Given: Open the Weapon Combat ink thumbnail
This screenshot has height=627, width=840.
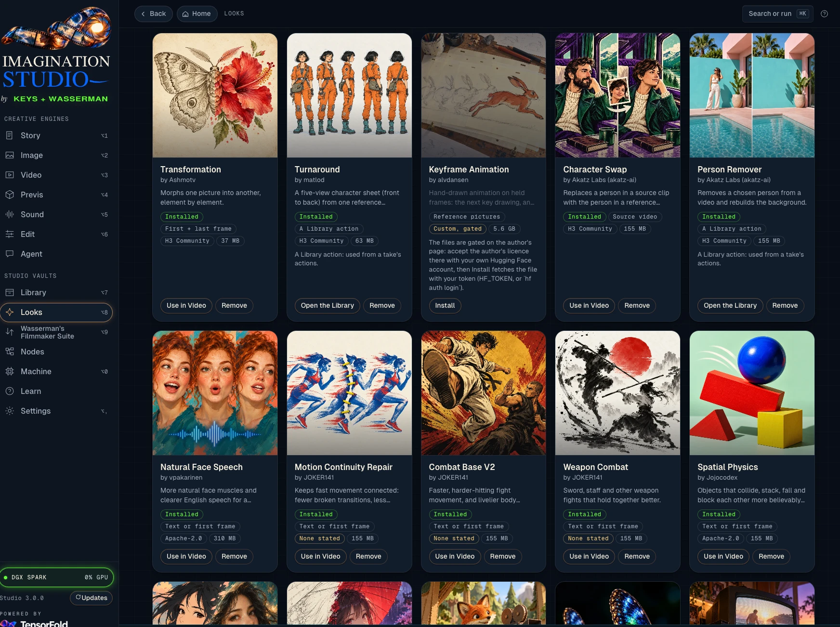Looking at the screenshot, I should (617, 393).
